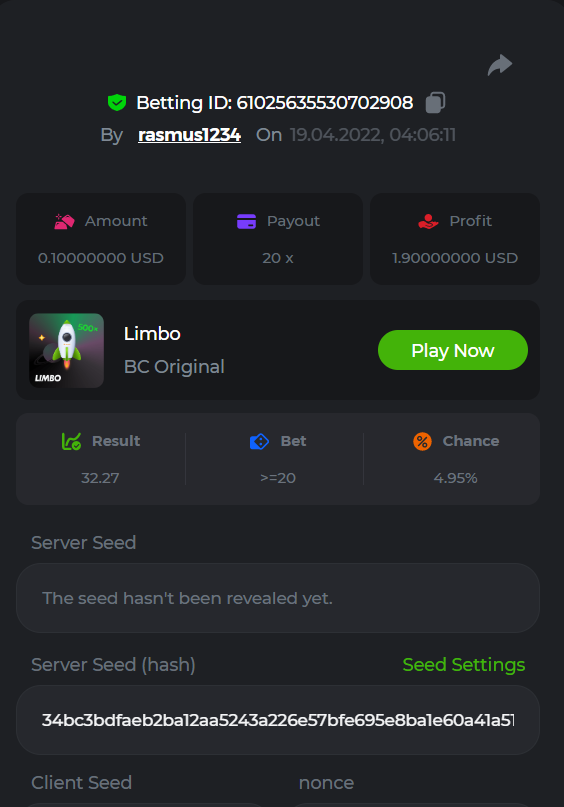Screen dimensions: 564x807
Task: Select the Server Seed (hash) field
Action: [x=278, y=720]
